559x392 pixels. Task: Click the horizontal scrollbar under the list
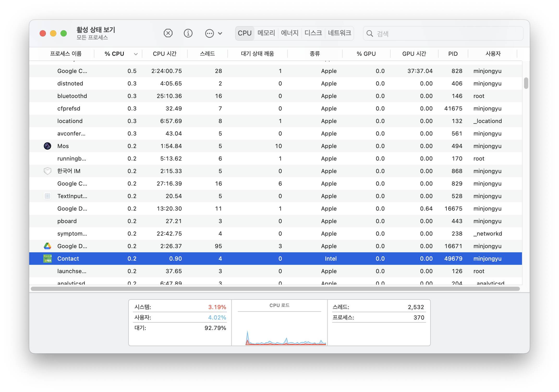[275, 289]
